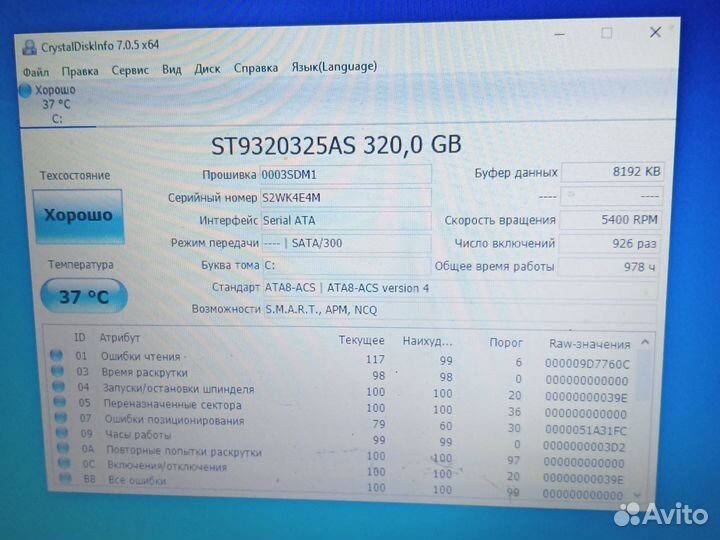Viewport: 720px width, 540px height.
Task: Click the Общее время работы value 978 ч
Action: pos(609,267)
